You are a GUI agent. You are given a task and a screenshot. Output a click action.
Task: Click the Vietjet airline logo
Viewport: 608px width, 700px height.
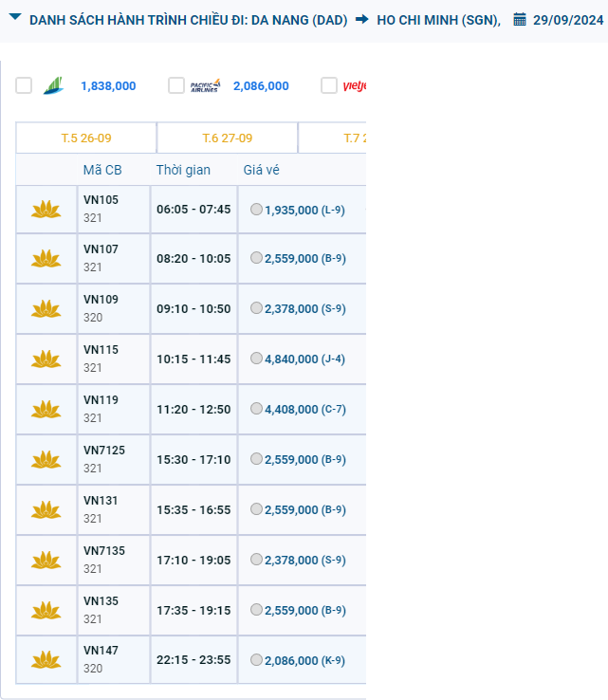pyautogui.click(x=354, y=85)
